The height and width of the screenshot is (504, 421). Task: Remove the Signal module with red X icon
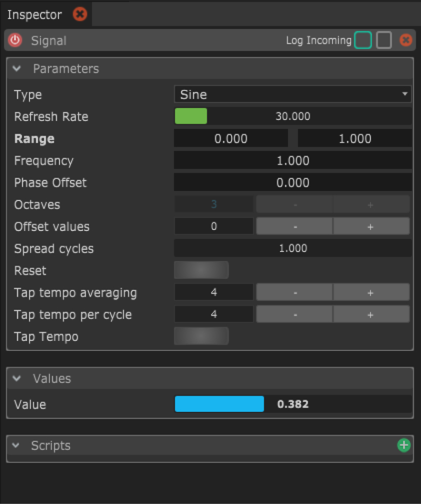405,40
